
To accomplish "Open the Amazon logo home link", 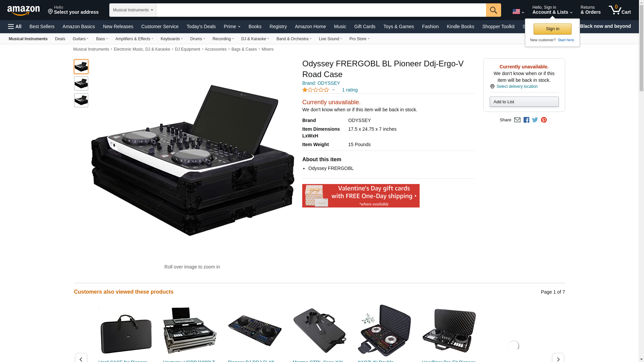I will point(23,10).
